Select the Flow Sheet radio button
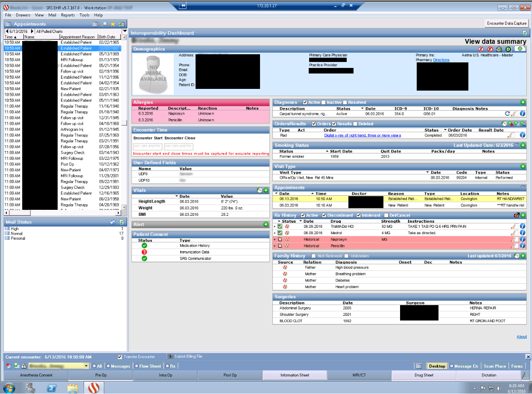This screenshot has height=394, width=532. click(137, 366)
